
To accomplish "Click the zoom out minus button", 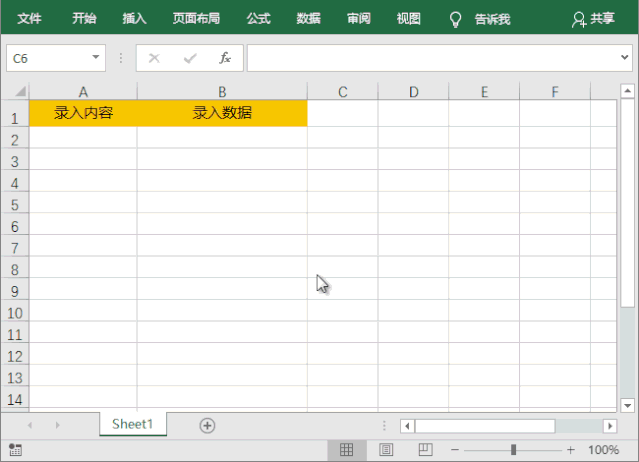I will coord(455,450).
